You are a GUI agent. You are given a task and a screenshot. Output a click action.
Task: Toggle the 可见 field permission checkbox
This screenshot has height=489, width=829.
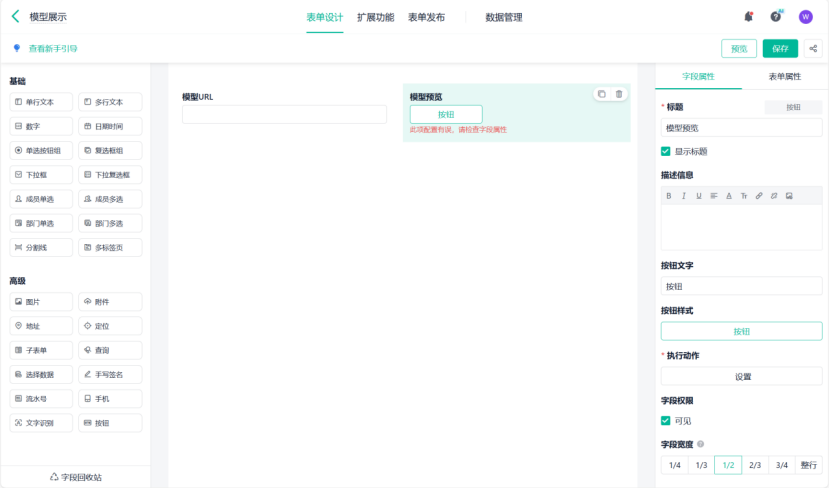(x=666, y=421)
